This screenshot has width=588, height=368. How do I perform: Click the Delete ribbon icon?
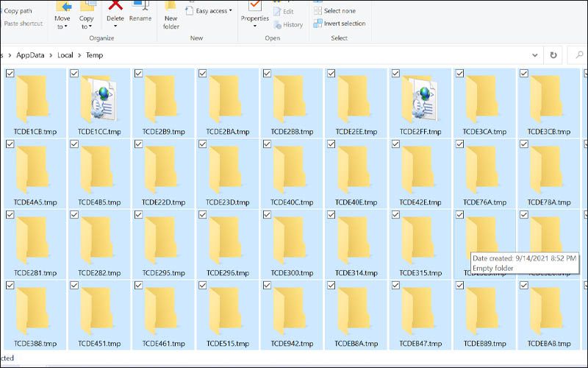pos(115,7)
